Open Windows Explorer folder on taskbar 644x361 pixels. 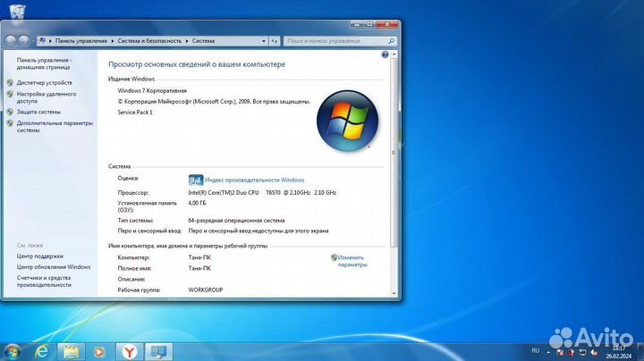[71, 351]
